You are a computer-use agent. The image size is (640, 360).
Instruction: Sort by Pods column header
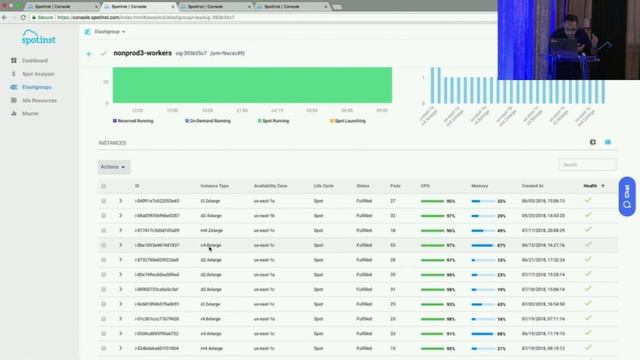tap(395, 186)
